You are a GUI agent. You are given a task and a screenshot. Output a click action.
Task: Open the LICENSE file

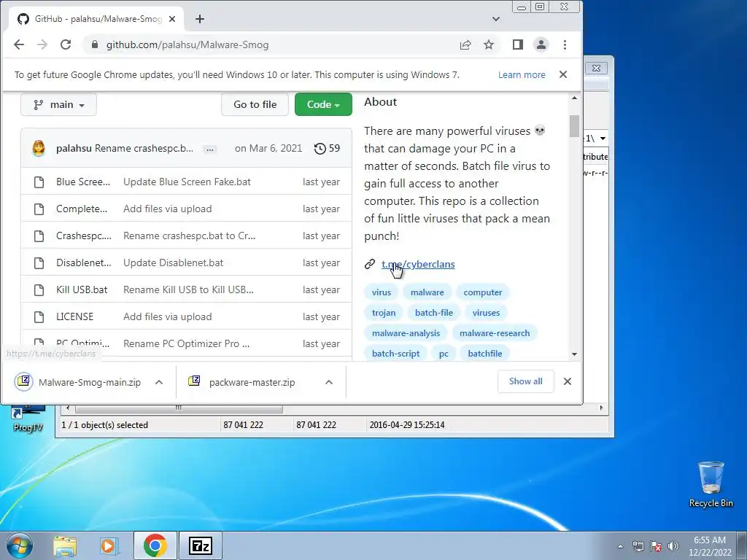pyautogui.click(x=75, y=316)
